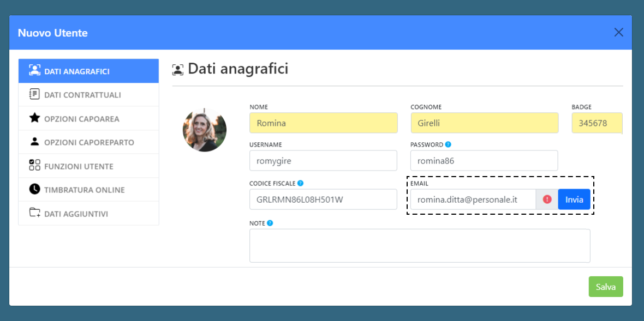Click the user profile photo
Image resolution: width=644 pixels, height=321 pixels.
204,130
